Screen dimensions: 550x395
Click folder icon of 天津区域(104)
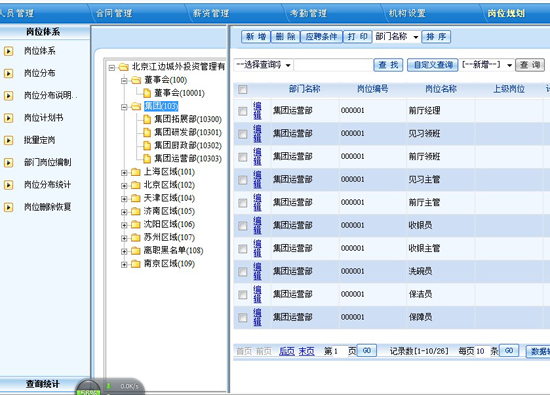click(136, 198)
